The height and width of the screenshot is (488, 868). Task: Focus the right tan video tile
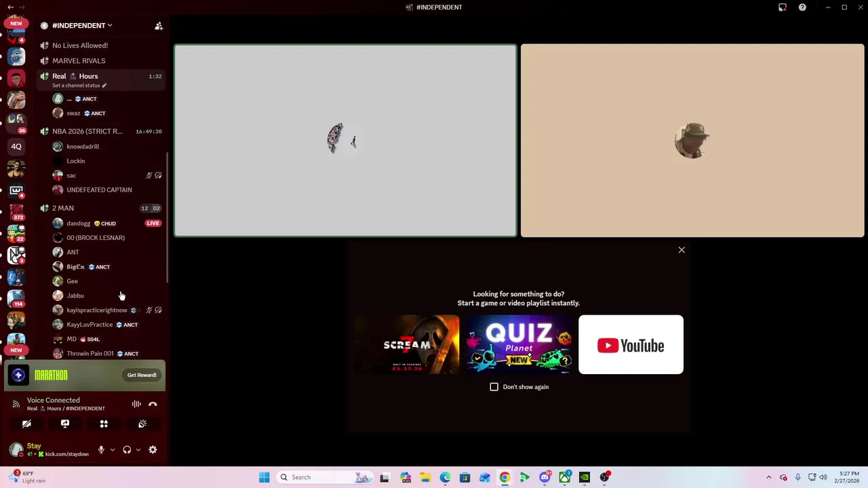(x=692, y=140)
